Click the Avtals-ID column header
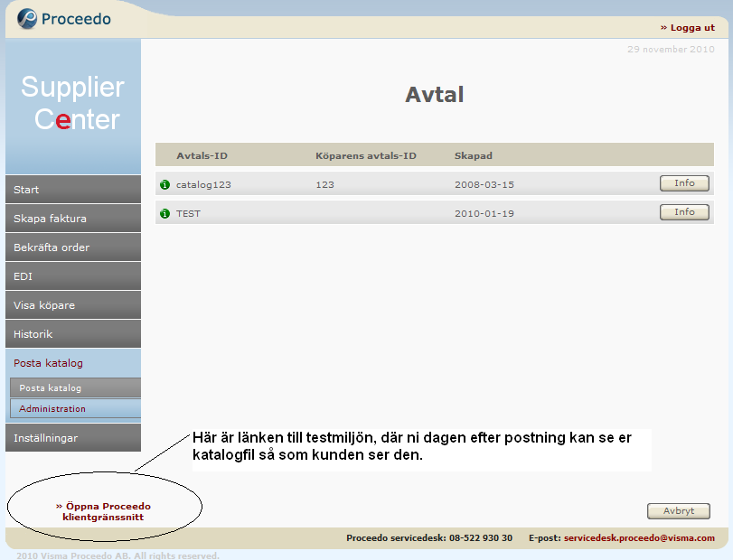The image size is (733, 560). [x=202, y=155]
